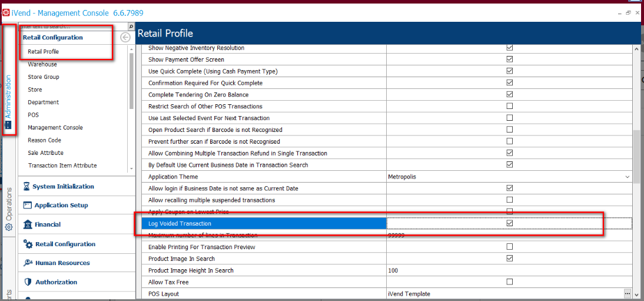Open the Application Theme dropdown arrow
Screen dimensions: 644x301
(627, 177)
